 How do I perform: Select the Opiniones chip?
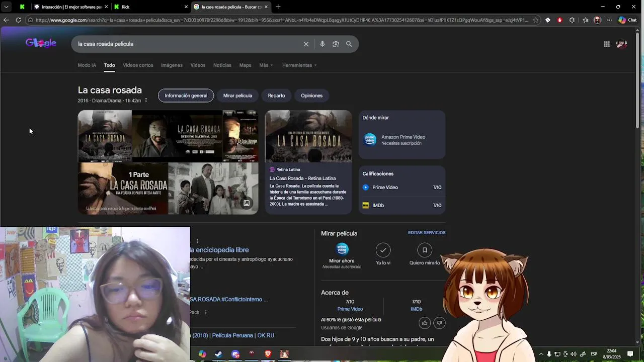[311, 96]
